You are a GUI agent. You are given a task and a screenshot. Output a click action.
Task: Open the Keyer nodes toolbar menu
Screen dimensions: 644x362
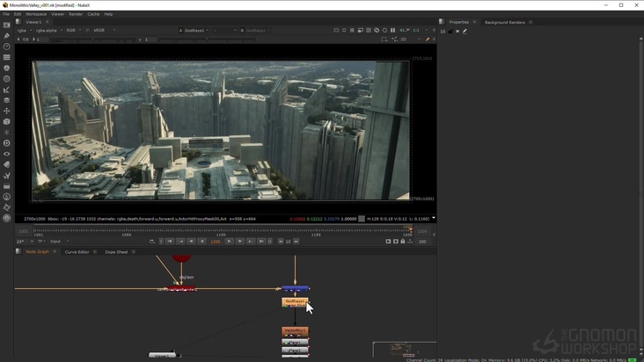pyautogui.click(x=6, y=90)
